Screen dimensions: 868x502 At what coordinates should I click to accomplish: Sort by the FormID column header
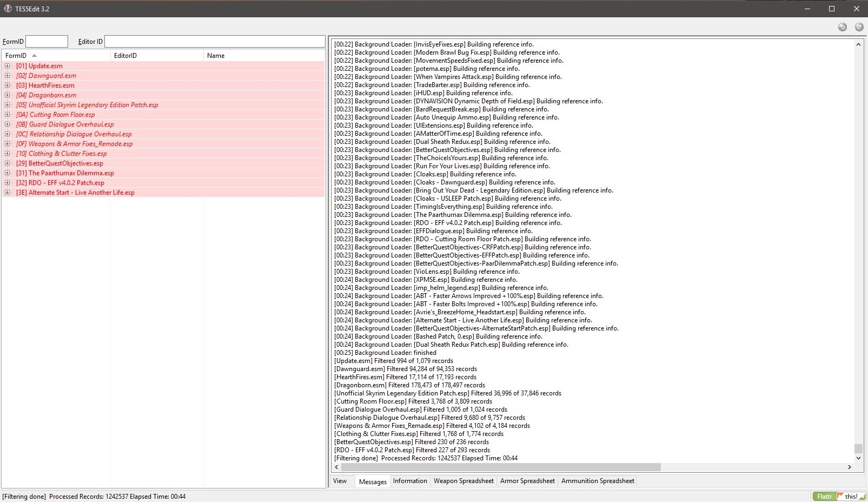[x=56, y=56]
